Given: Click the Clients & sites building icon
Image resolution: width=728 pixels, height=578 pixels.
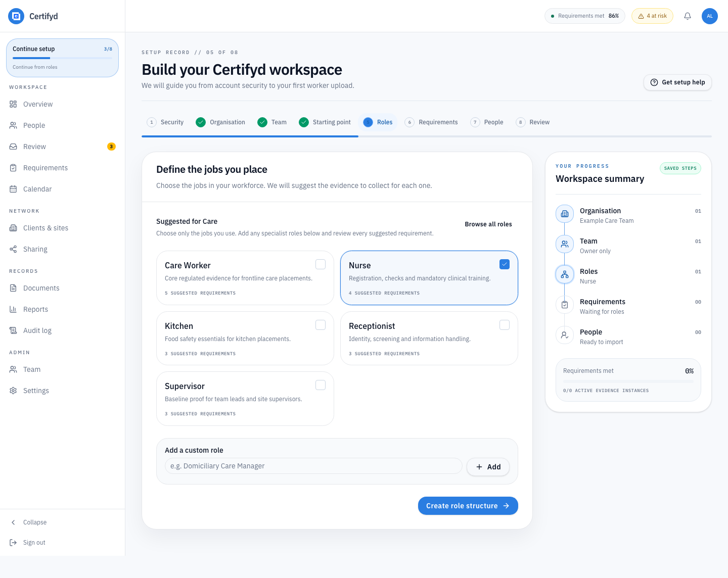Looking at the screenshot, I should click(13, 228).
